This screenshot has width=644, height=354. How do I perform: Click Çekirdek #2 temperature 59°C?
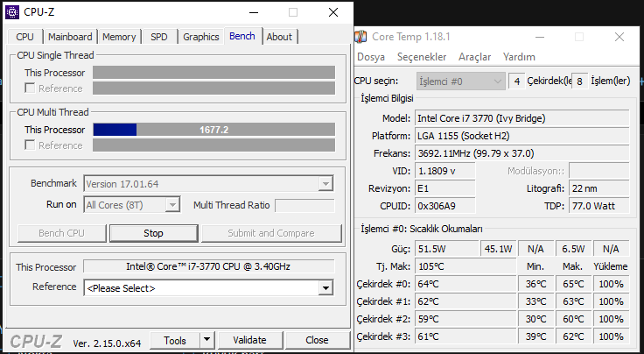click(465, 319)
